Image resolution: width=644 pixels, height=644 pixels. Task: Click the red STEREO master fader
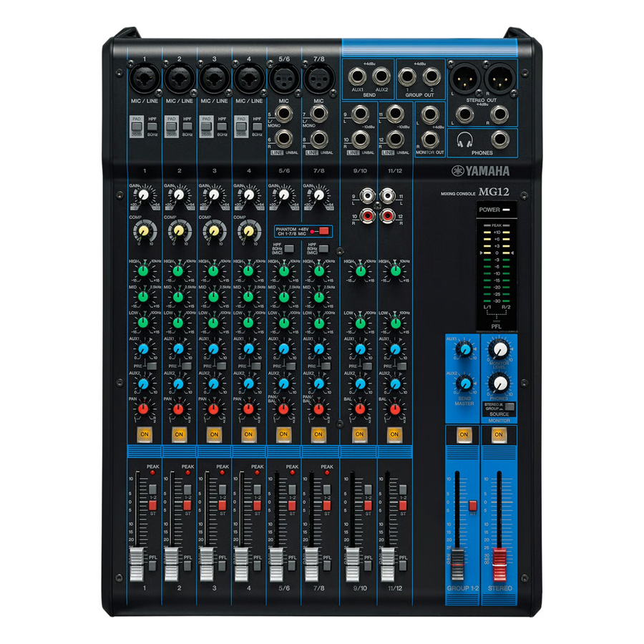pyautogui.click(x=499, y=564)
